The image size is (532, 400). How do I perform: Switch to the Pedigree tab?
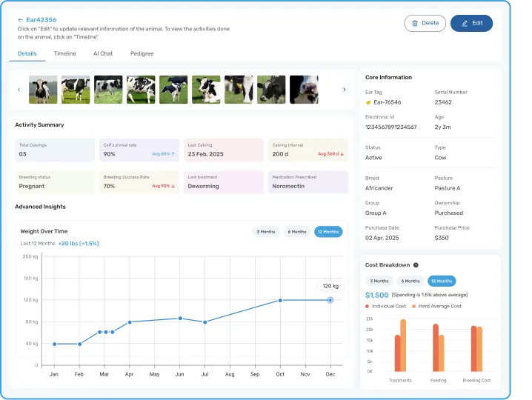pos(142,53)
